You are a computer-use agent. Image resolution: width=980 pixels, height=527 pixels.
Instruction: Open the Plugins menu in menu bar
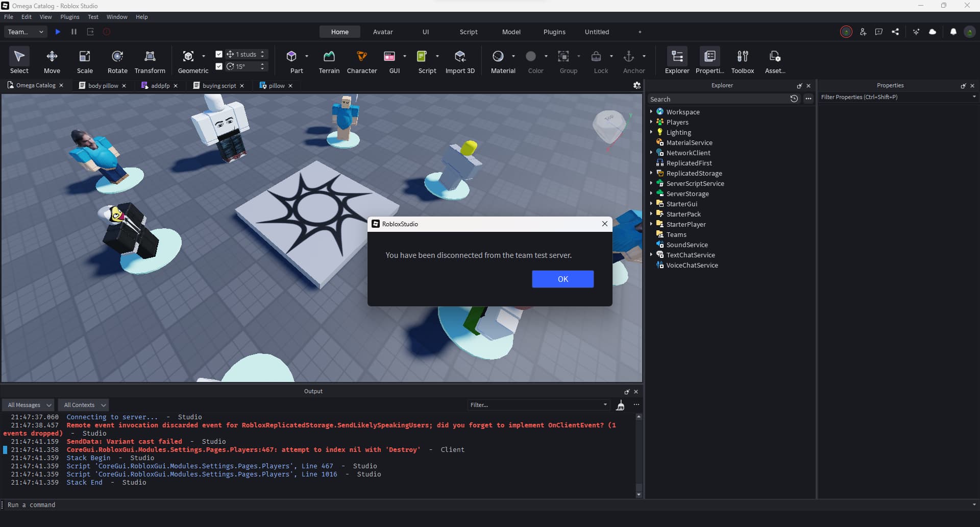[70, 17]
